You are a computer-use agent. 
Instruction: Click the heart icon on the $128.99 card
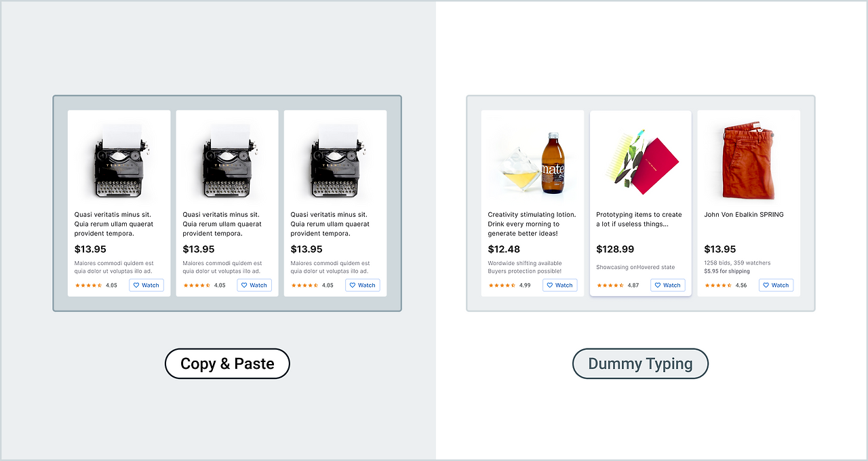pyautogui.click(x=658, y=285)
